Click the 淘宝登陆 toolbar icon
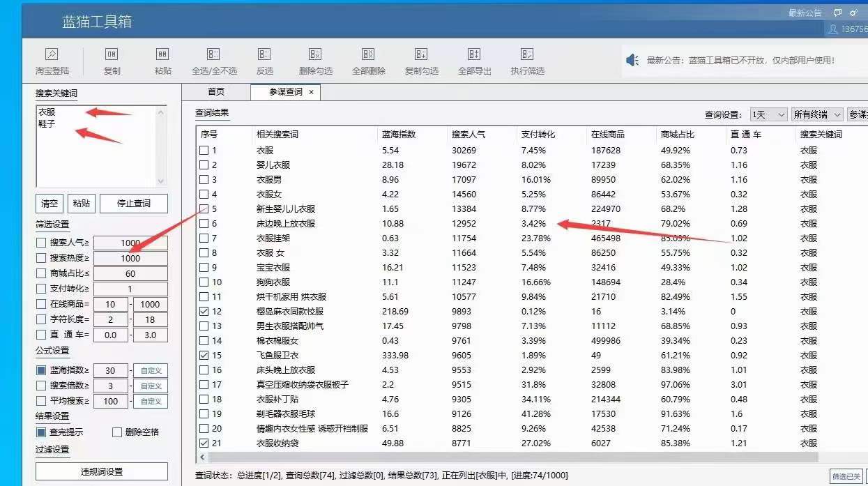Viewport: 868px width, 486px height. (x=52, y=54)
